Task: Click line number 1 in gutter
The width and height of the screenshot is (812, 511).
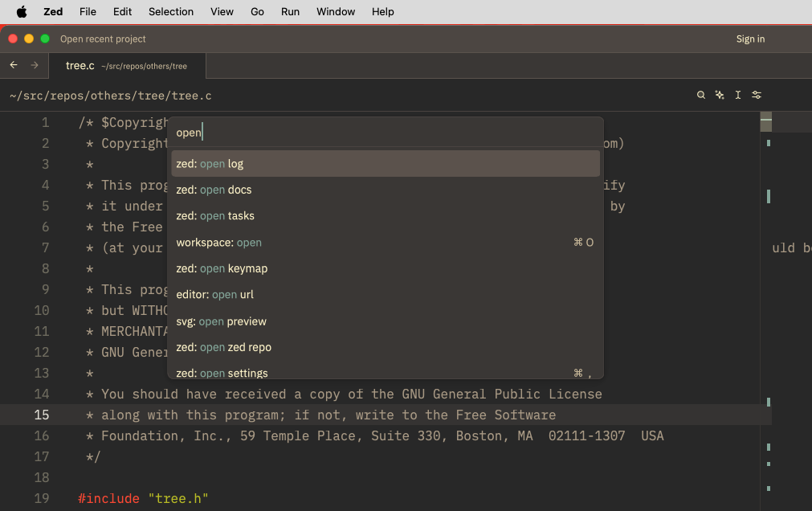Action: click(x=46, y=123)
